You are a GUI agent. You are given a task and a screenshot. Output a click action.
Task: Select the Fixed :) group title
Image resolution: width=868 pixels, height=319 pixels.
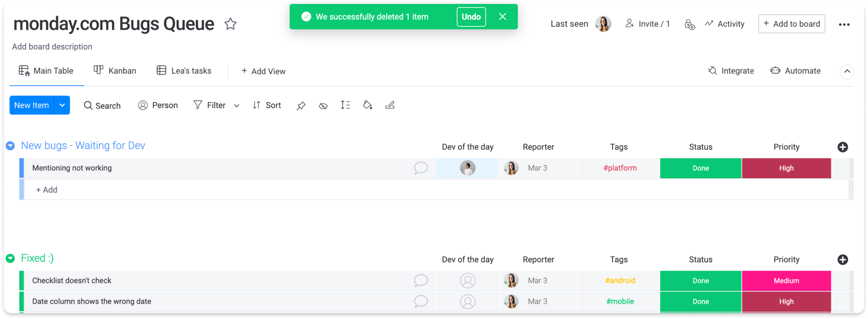point(37,258)
